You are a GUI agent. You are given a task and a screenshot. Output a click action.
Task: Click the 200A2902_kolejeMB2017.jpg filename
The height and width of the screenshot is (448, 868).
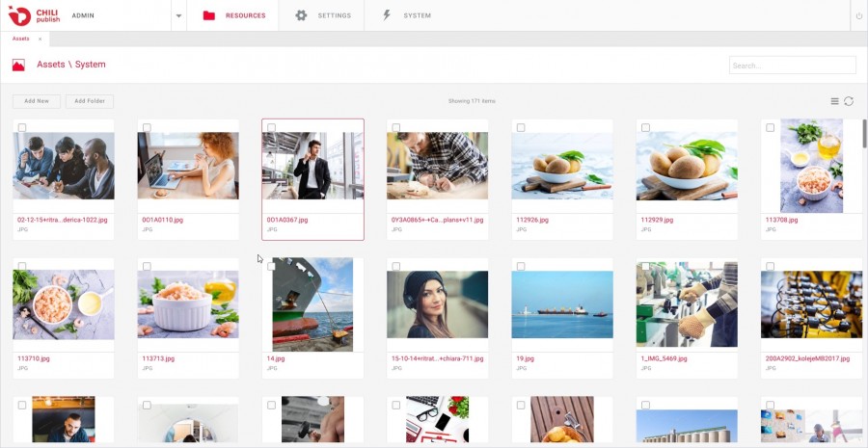click(x=807, y=358)
